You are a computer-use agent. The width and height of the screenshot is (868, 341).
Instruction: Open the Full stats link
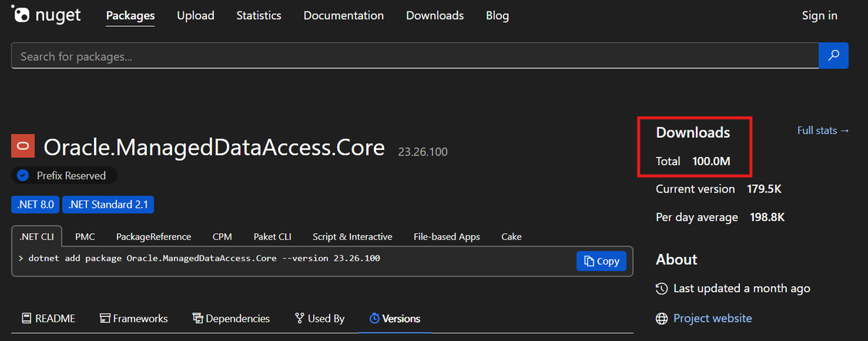tap(823, 130)
